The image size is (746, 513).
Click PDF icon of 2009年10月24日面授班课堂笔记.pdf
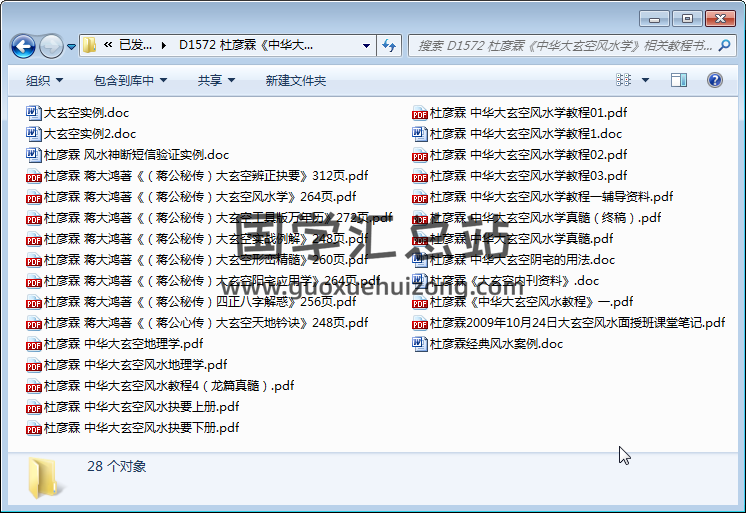[x=420, y=323]
